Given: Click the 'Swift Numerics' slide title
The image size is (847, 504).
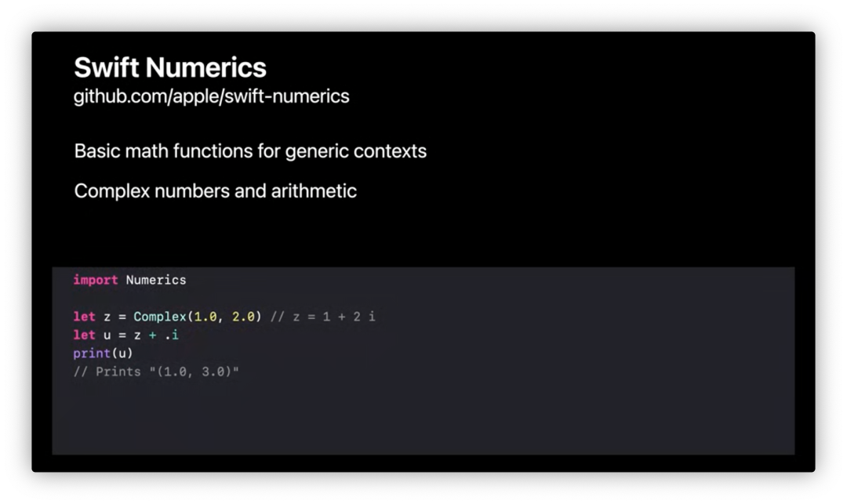Looking at the screenshot, I should [x=170, y=68].
